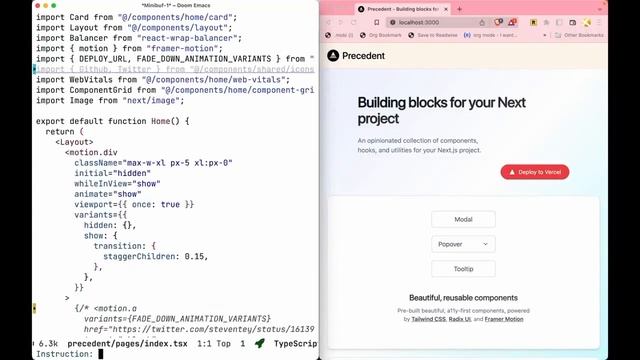The height and width of the screenshot is (360, 640).
Task: Open the Brave wallet icon
Action: coord(573,22)
